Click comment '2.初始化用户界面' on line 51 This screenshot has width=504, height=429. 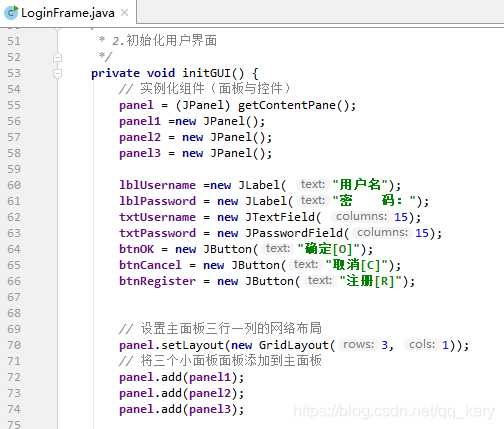point(165,41)
